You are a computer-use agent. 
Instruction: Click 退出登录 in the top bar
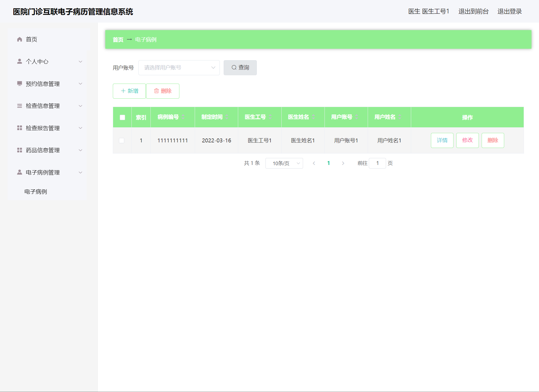click(x=509, y=11)
